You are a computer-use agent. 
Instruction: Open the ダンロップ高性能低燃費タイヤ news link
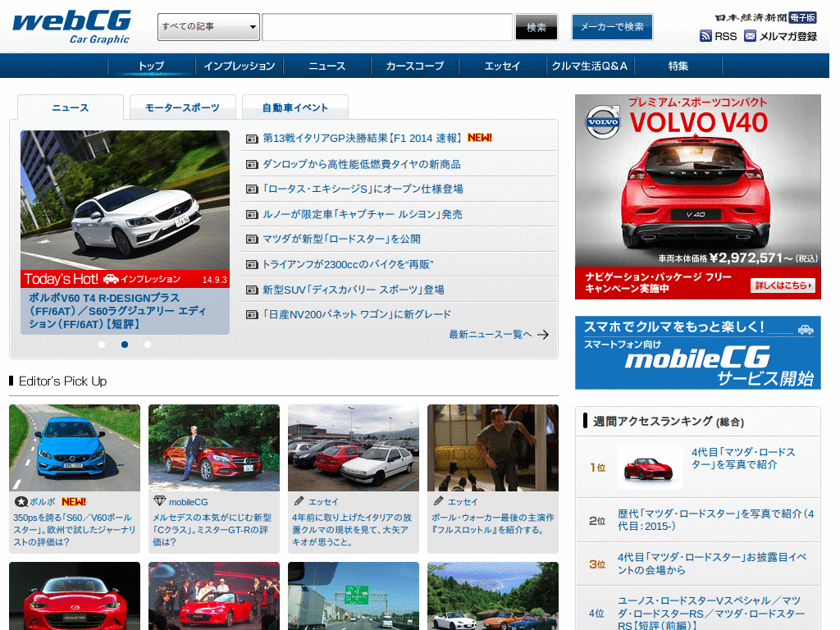(362, 164)
